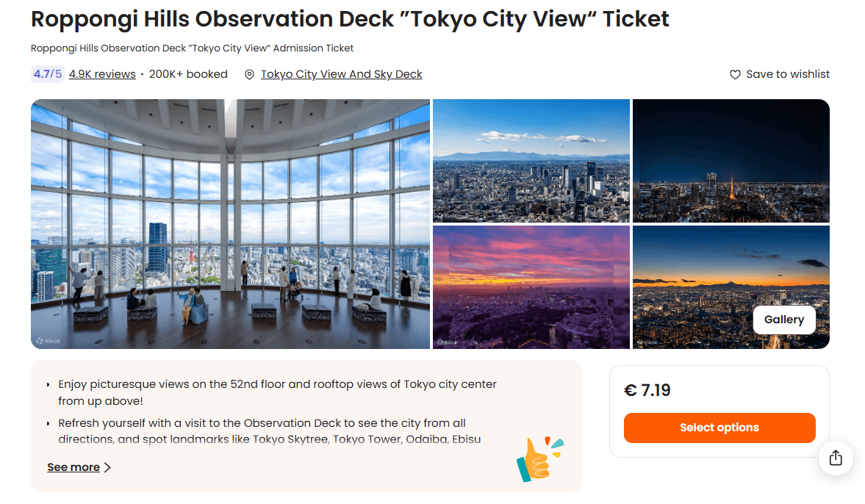
Task: Open the night view with Tokyo Tower photo
Action: tap(731, 160)
